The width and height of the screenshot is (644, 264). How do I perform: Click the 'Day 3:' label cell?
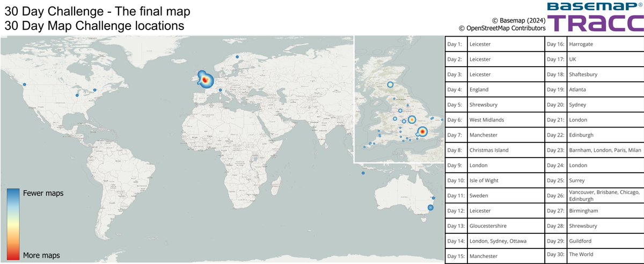coord(456,74)
